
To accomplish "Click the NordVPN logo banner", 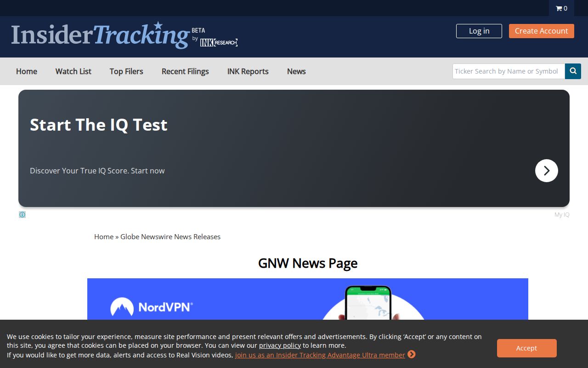I will (152, 307).
